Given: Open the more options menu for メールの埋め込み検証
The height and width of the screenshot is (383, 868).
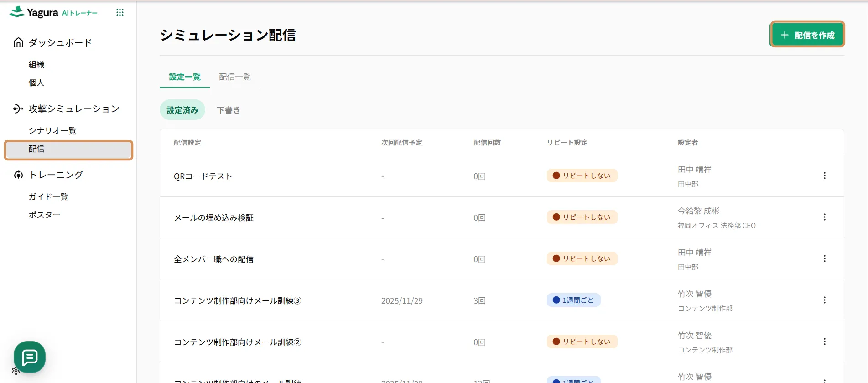Looking at the screenshot, I should 824,217.
